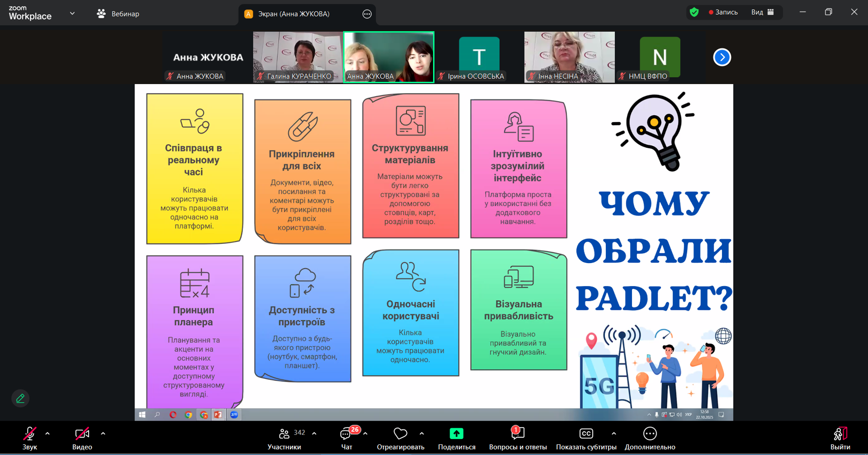Unmute the microphone audio button
This screenshot has width=868, height=455.
(29, 434)
